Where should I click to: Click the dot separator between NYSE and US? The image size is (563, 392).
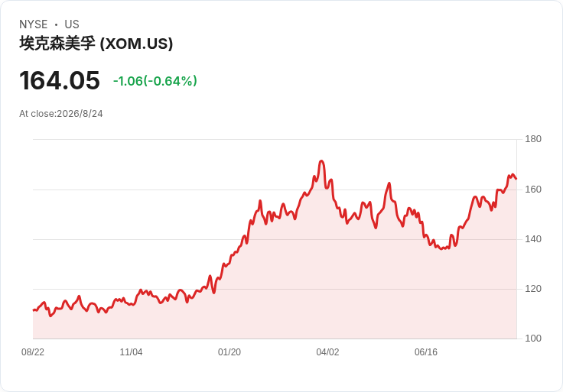coord(56,24)
